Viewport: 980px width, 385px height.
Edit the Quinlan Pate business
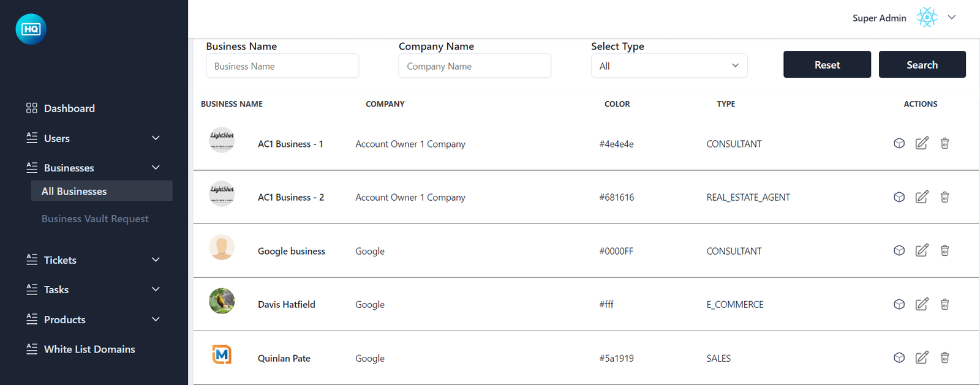point(921,357)
